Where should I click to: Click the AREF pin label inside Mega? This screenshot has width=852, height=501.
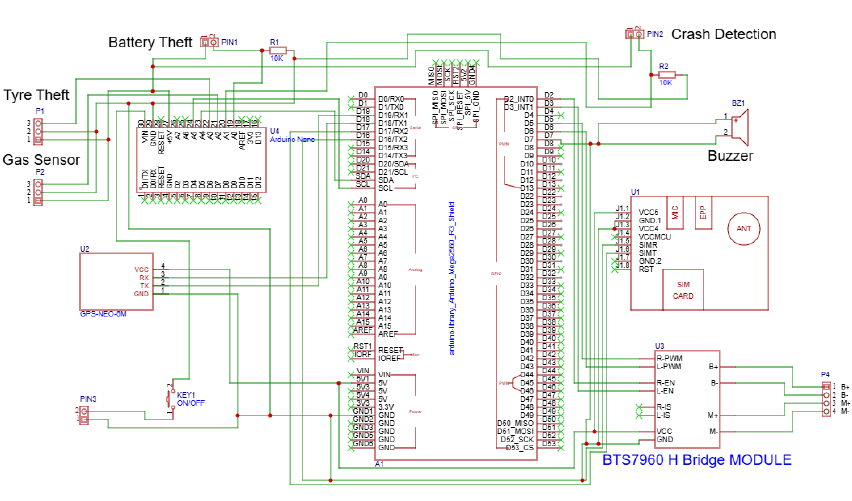point(388,334)
